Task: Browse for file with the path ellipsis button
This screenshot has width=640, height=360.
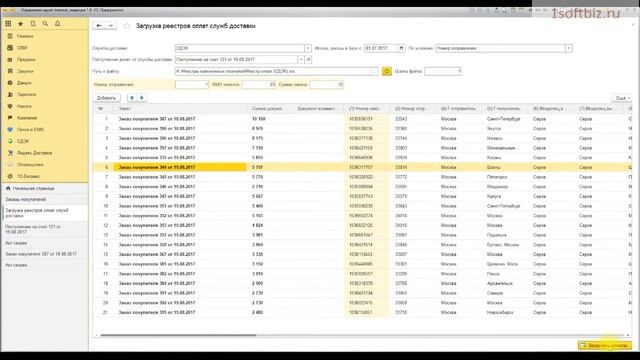Action: 374,71
